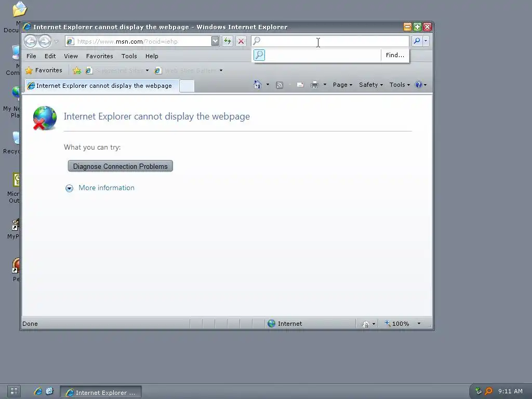Screen dimensions: 532x399
Task: Click the Web Slice Gallery icon
Action: click(x=158, y=71)
